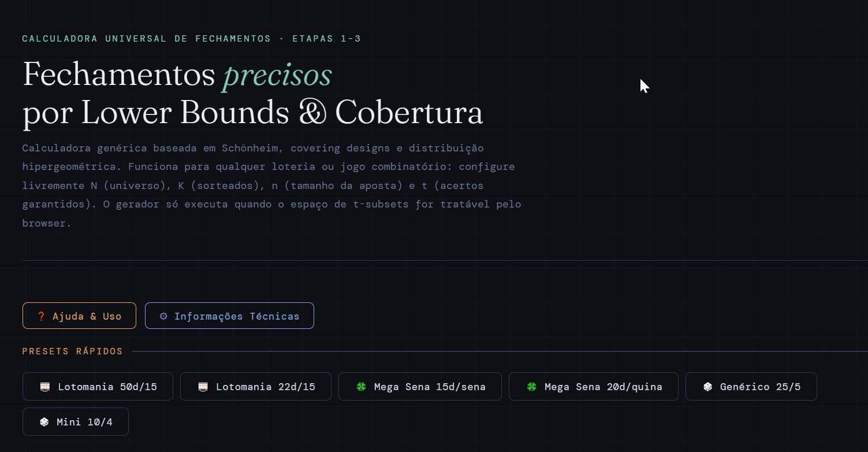Click the "Calculadora Universal de Fechamentos" subtitle

coord(146,39)
